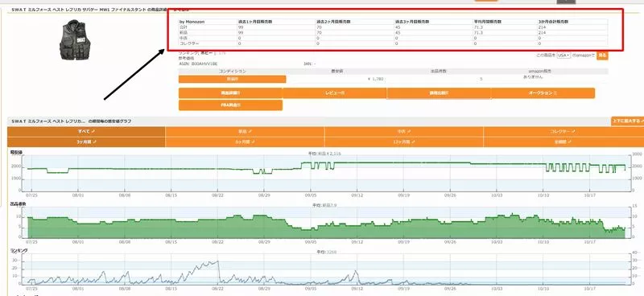This screenshot has width=644, height=296.
Task: Click the コレクター row label in sales table
Action: tap(189, 43)
